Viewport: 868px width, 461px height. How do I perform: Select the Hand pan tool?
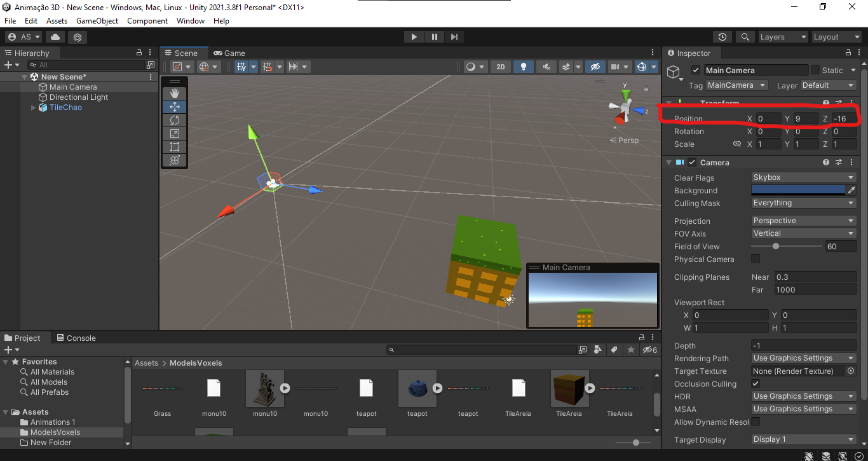click(x=174, y=93)
